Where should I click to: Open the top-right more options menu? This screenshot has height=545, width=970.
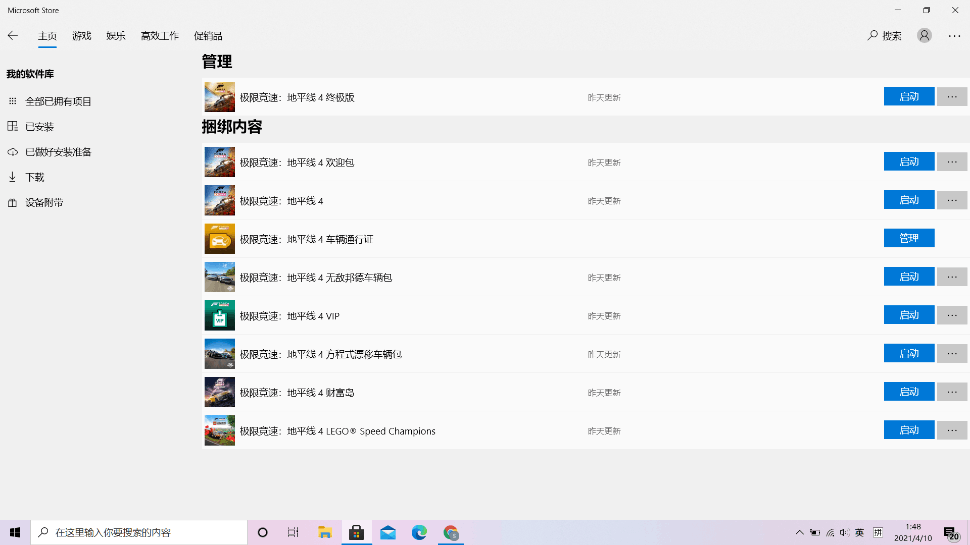point(955,36)
